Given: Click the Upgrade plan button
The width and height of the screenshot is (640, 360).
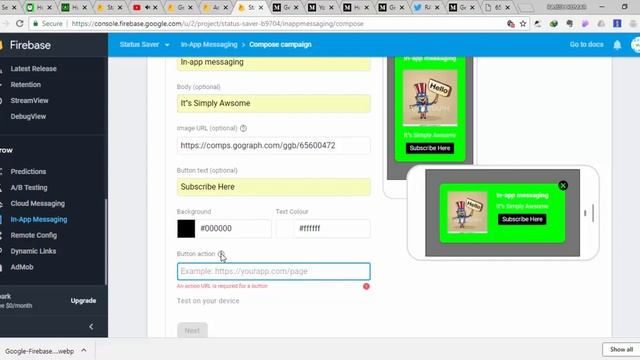Looking at the screenshot, I should 83,301.
